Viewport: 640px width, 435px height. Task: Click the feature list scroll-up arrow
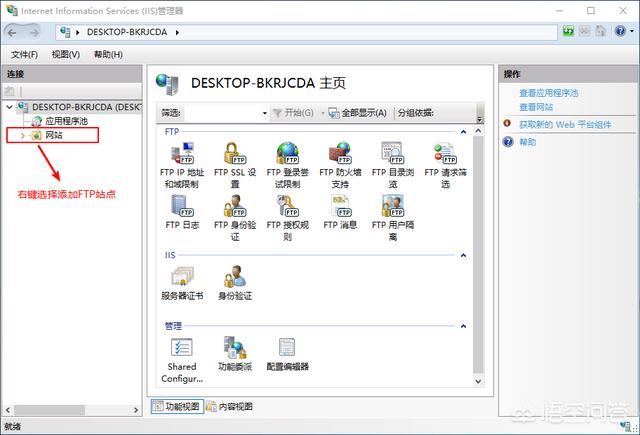click(x=478, y=131)
